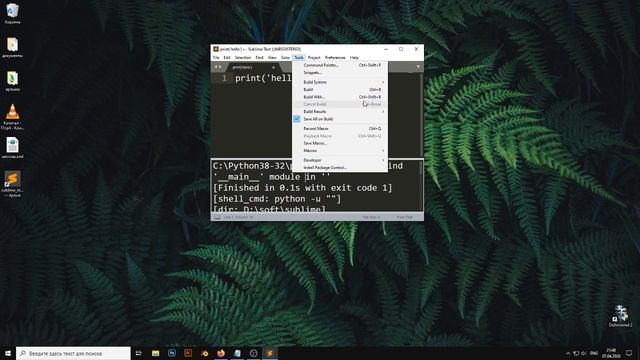This screenshot has height=360, width=640.
Task: Select Save Macro menu entry
Action: tap(340, 143)
